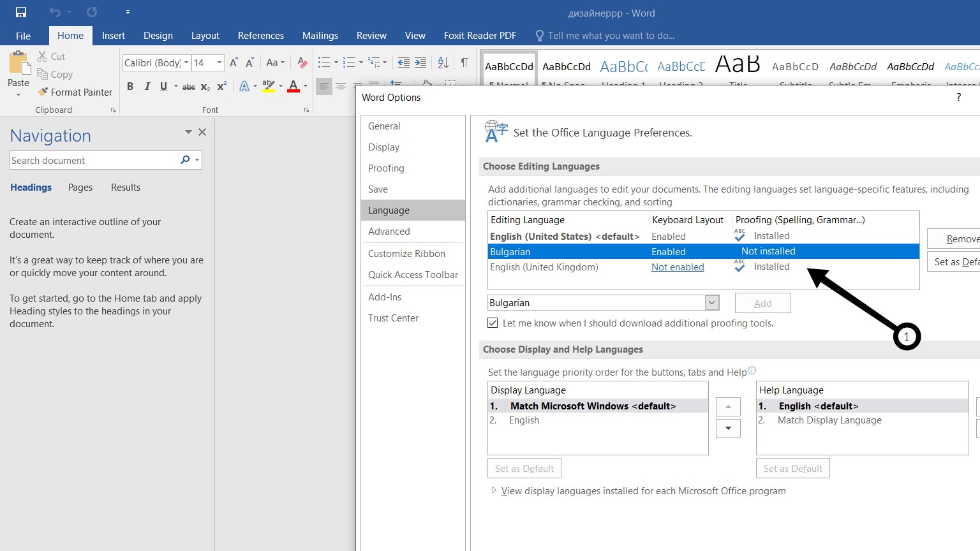The width and height of the screenshot is (980, 551).
Task: Apply the Heading 1 style thumbnail
Action: 623,68
